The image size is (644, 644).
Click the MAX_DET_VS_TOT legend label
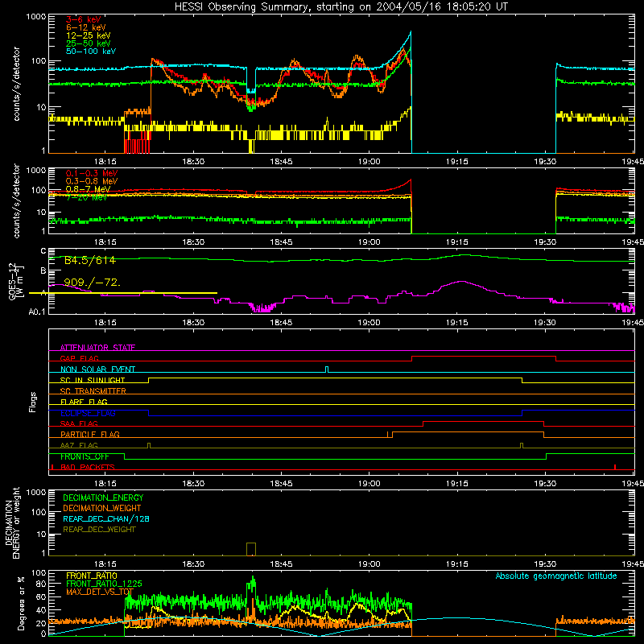point(99,592)
